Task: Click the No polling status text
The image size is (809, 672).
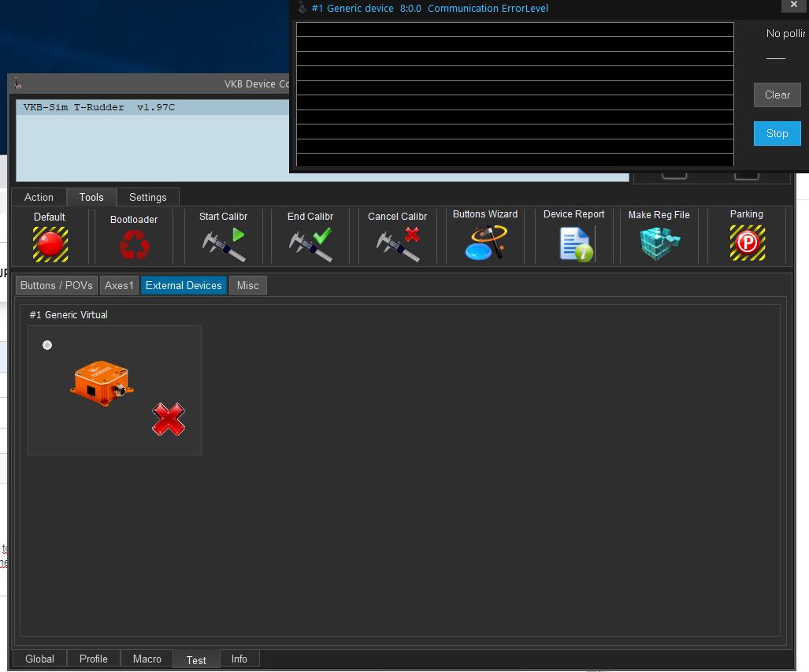Action: click(785, 34)
